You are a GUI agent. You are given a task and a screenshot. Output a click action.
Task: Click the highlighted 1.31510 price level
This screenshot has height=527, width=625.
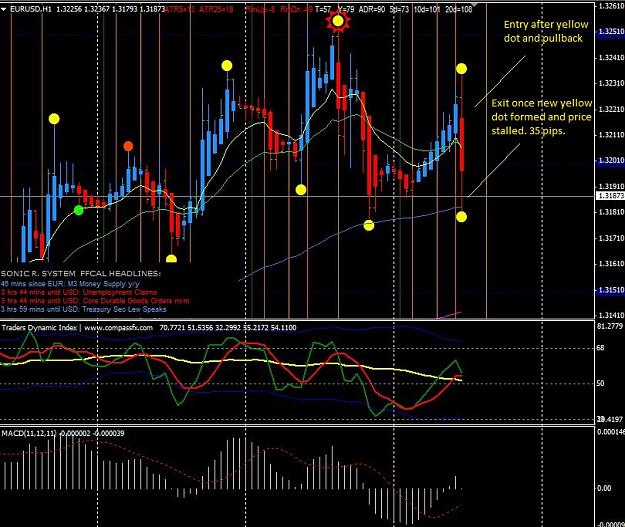[610, 290]
